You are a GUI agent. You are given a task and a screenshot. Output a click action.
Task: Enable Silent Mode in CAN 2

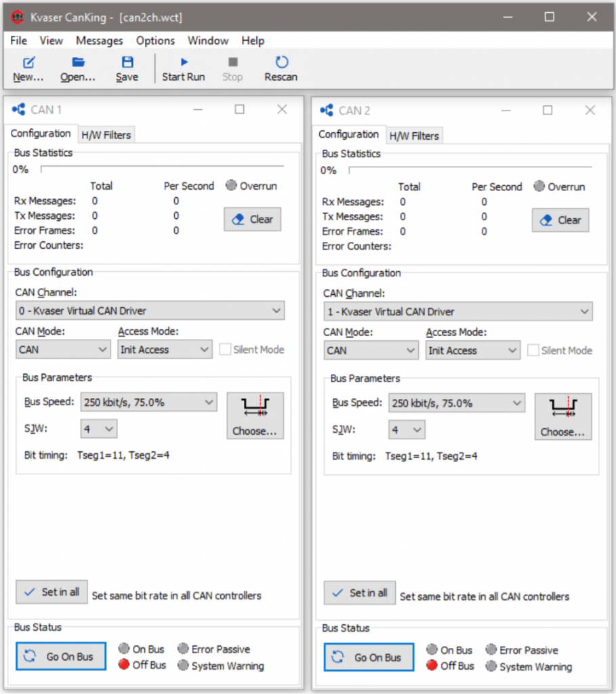[x=533, y=350]
